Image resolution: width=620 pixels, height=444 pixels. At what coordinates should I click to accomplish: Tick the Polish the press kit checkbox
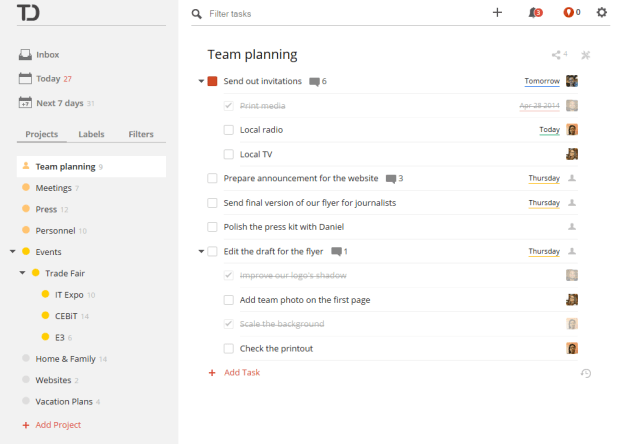click(212, 227)
